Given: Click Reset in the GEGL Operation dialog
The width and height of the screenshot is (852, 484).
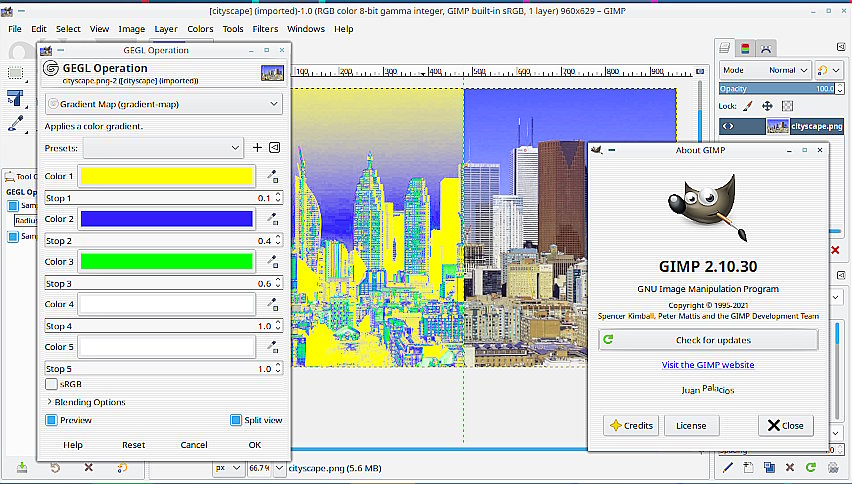Looking at the screenshot, I should point(133,445).
